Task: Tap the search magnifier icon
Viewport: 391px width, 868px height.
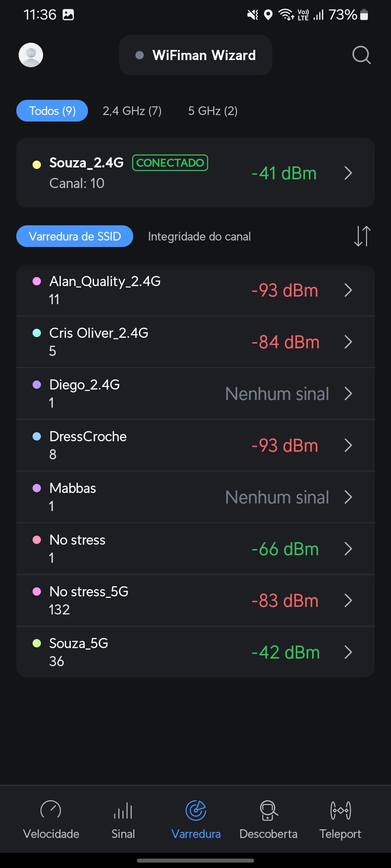Action: pos(361,55)
